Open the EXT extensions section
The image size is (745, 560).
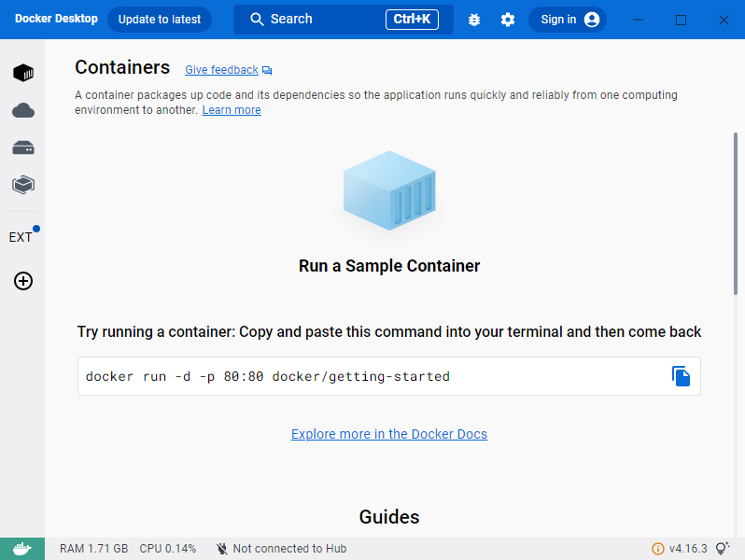pyautogui.click(x=21, y=237)
